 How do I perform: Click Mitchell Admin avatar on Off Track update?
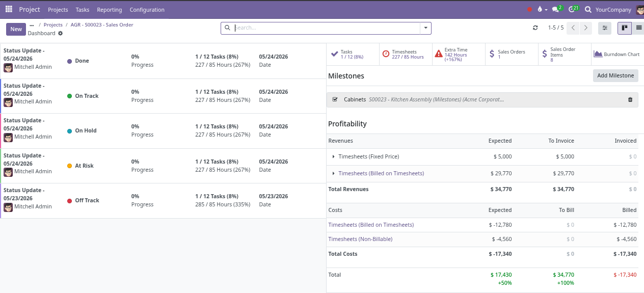point(8,207)
